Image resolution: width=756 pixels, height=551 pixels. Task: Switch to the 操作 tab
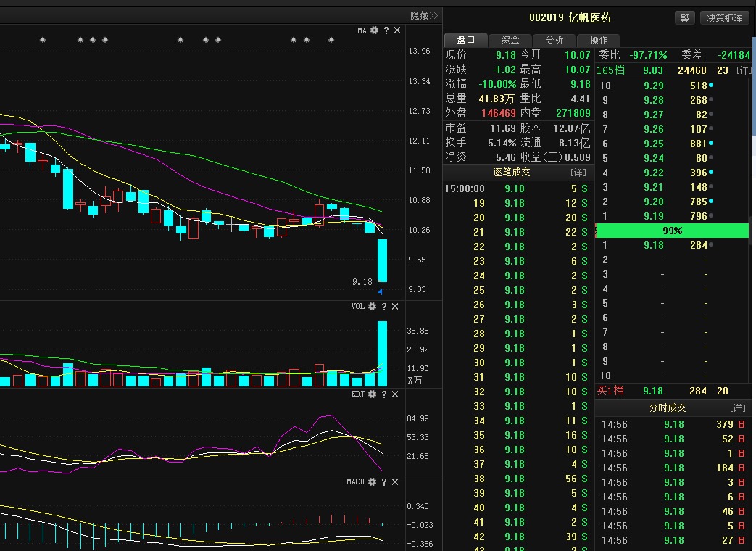click(x=599, y=40)
